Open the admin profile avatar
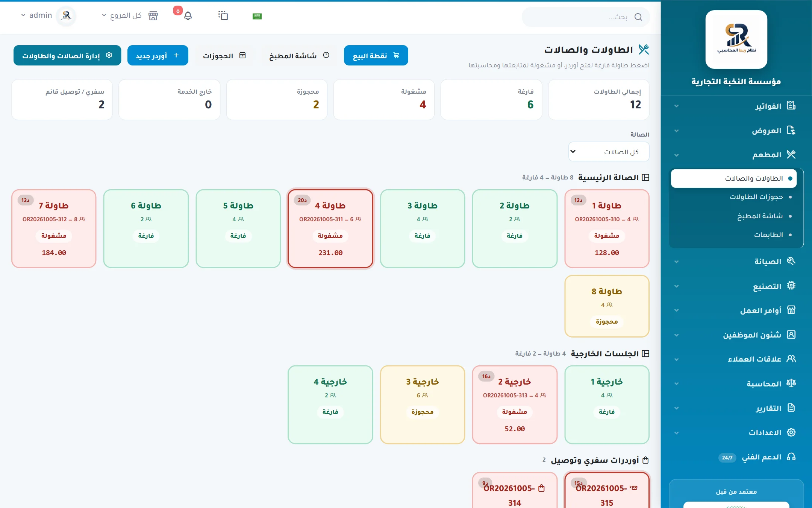This screenshot has height=508, width=812. point(66,15)
